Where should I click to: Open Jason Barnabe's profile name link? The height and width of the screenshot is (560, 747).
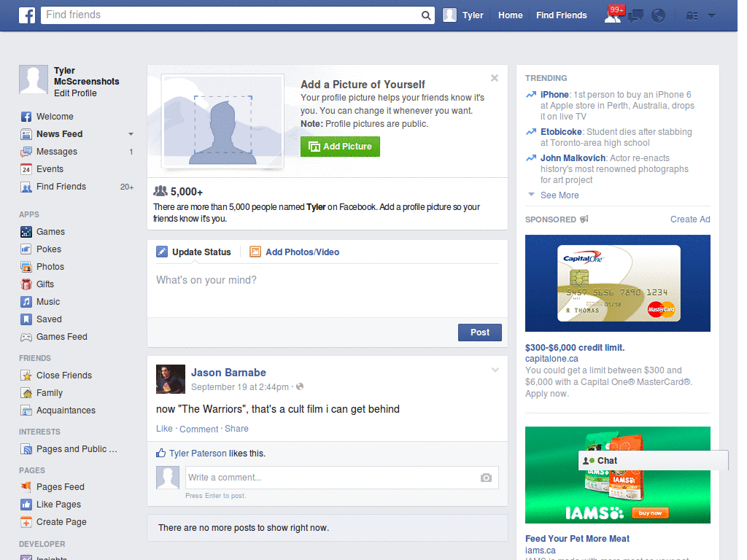tap(228, 373)
